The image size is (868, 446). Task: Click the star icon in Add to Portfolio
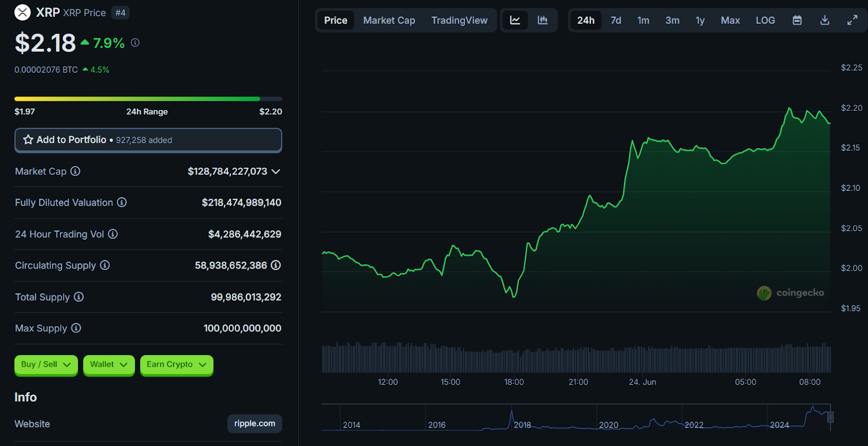pyautogui.click(x=28, y=139)
